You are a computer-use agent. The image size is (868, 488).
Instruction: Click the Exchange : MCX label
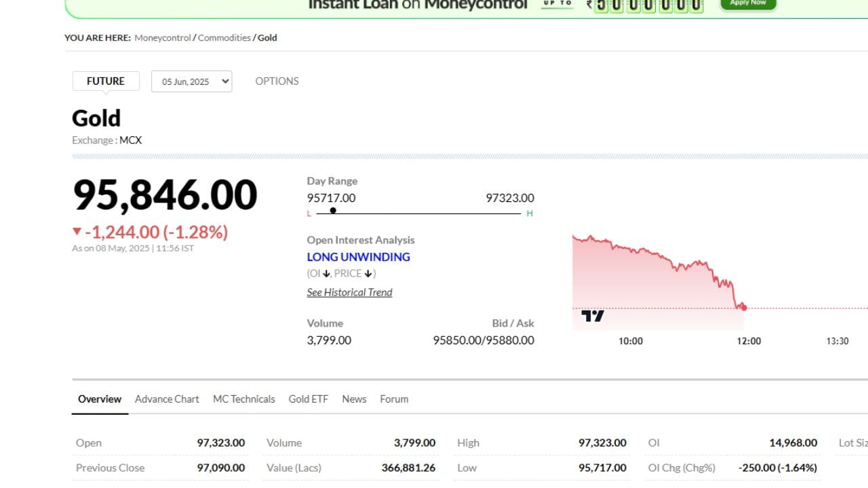[x=106, y=140]
